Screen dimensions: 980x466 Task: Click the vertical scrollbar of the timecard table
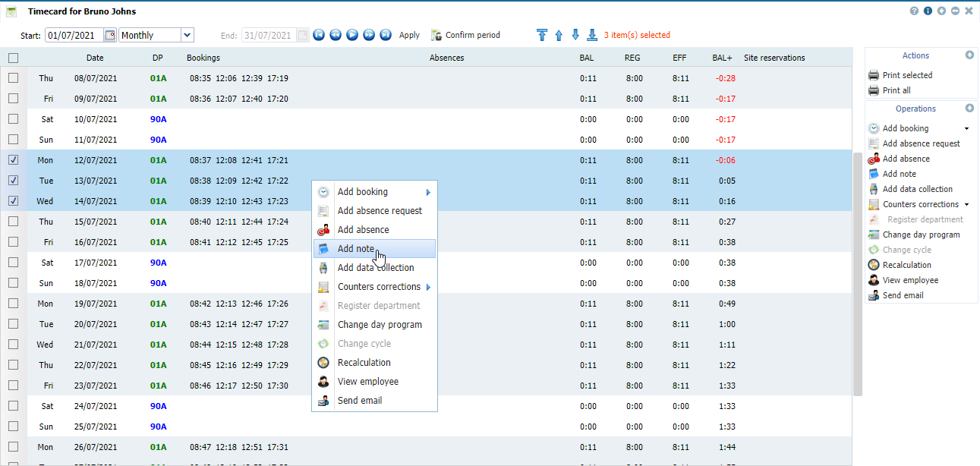click(x=858, y=273)
